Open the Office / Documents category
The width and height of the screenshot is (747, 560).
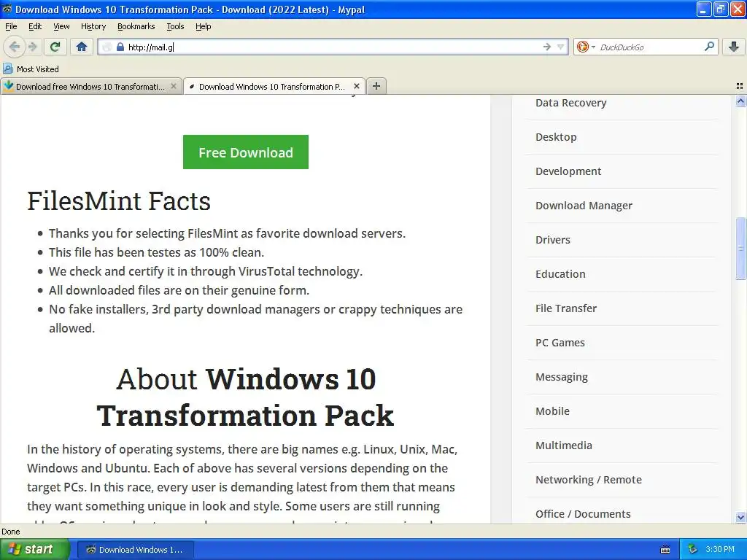click(x=583, y=514)
